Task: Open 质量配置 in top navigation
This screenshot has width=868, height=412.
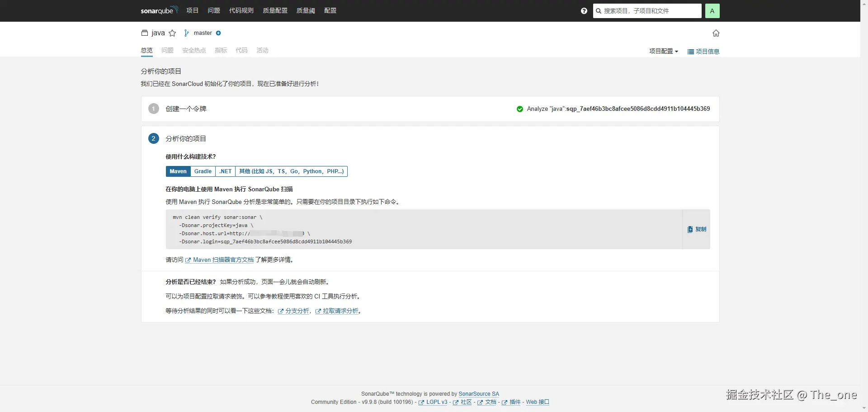Action: [x=275, y=10]
